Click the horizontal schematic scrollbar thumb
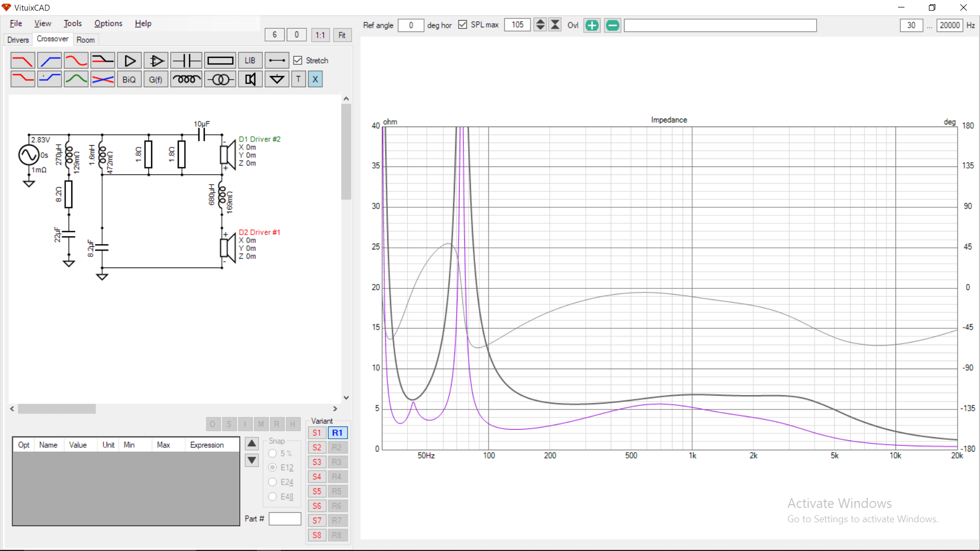 57,408
